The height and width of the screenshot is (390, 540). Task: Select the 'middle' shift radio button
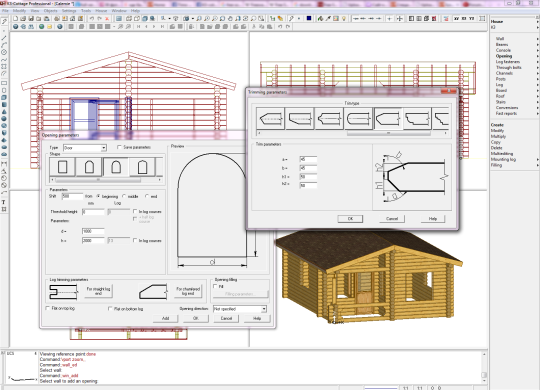click(x=124, y=196)
